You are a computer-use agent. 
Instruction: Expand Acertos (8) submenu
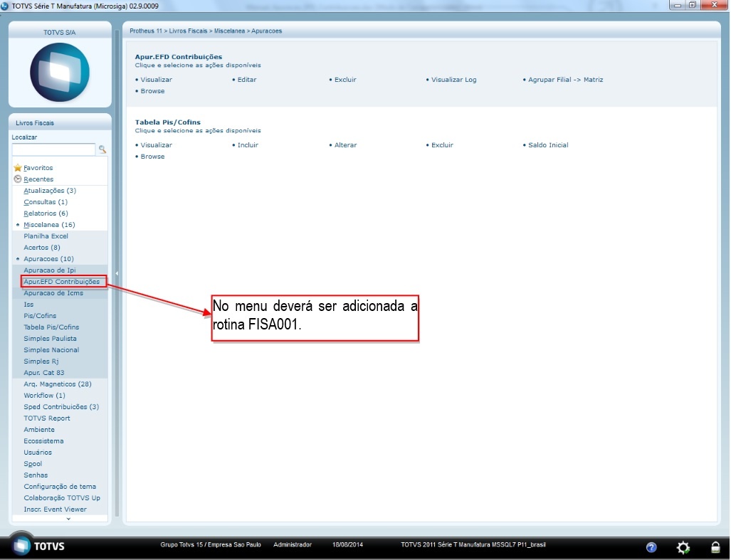(x=42, y=248)
